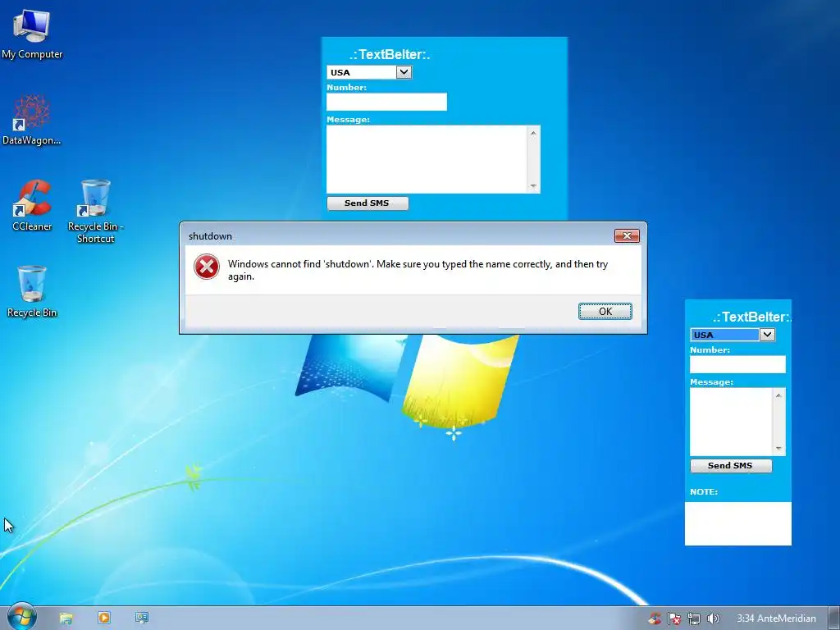Click the NOTE: label in right TextBelter
The height and width of the screenshot is (630, 840).
click(x=704, y=492)
